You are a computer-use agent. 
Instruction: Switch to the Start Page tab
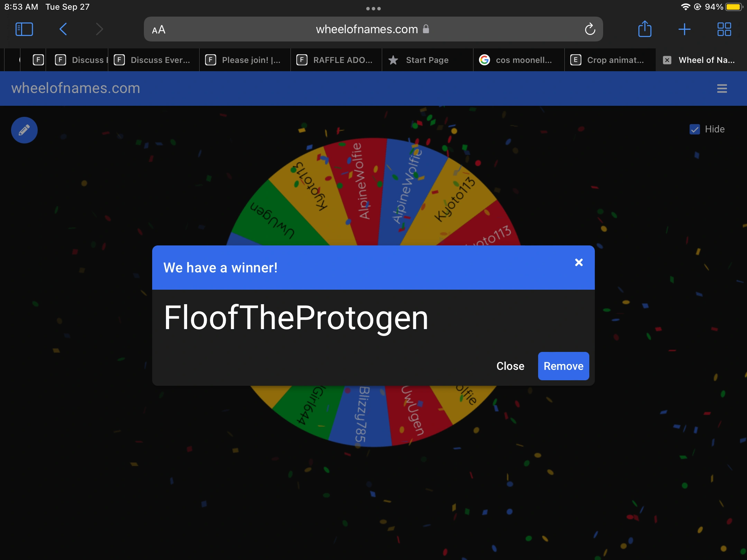[x=427, y=60]
